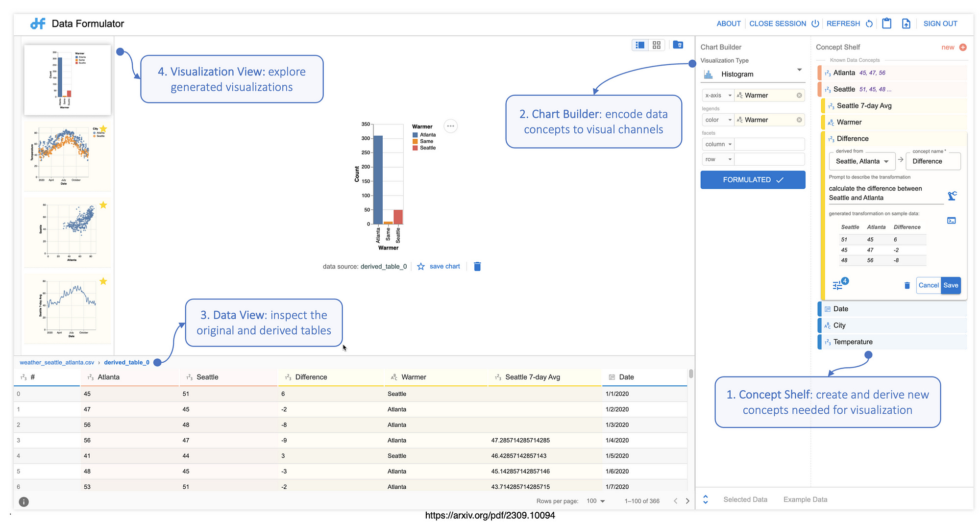Star the current chart via save chart
Image resolution: width=980 pixels, height=525 pixels.
point(421,266)
